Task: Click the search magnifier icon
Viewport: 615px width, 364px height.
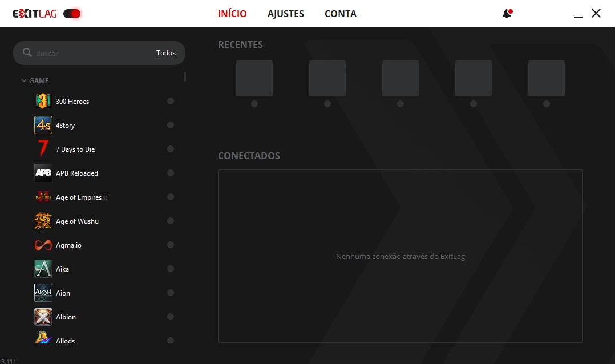Action: click(x=27, y=52)
